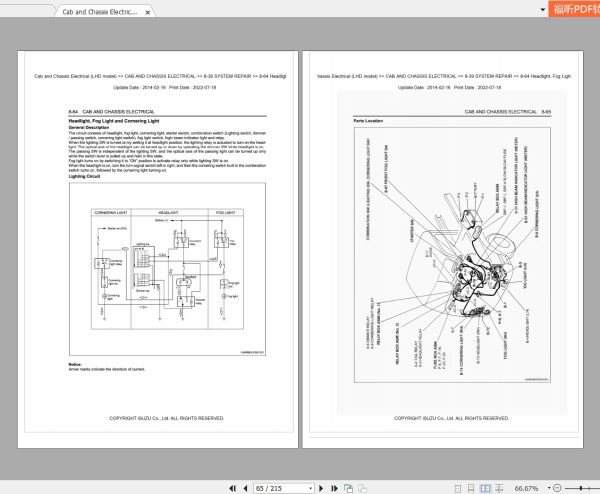Click the left page copyright ISUZU footer
Screen dimensions: 600x494
pyautogui.click(x=166, y=418)
